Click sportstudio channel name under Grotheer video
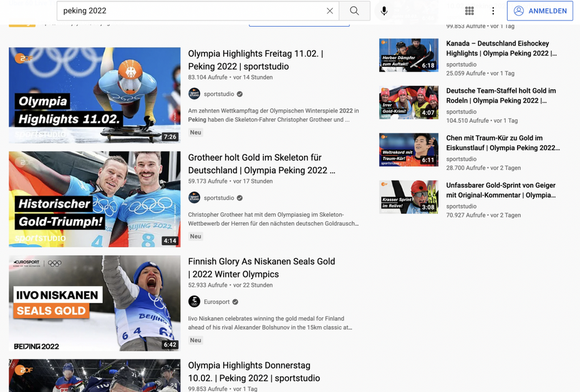 pyautogui.click(x=219, y=198)
